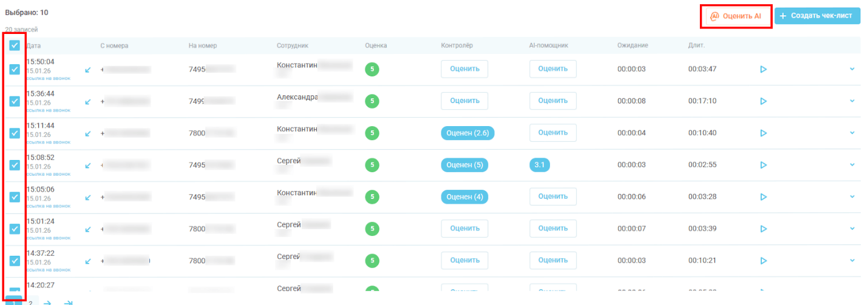Play recording of the 14:37:22 call
The image size is (868, 305).
763,261
